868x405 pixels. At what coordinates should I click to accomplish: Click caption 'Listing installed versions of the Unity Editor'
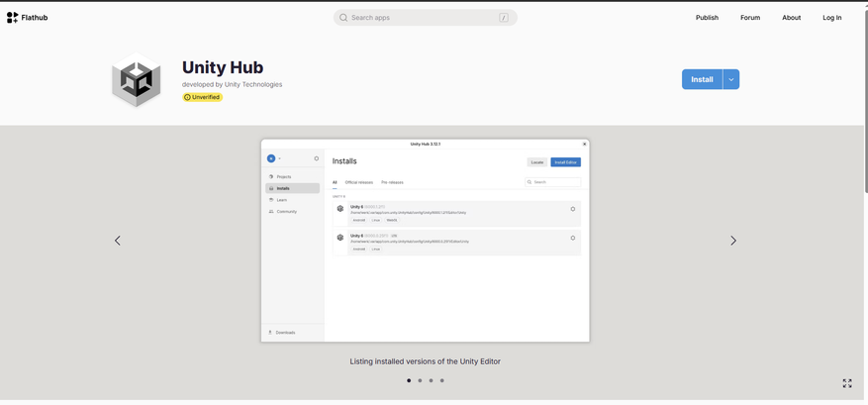coord(426,361)
